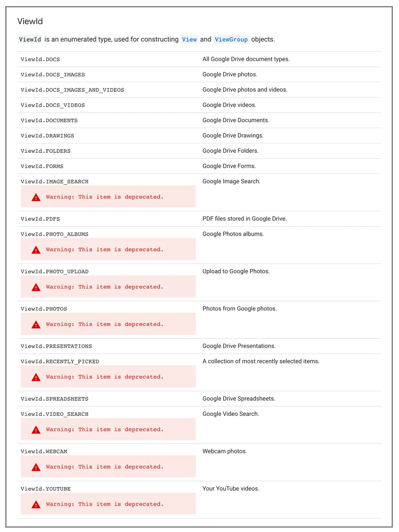
Task: Click warning icon under ViewId.RECENTLY_PICKED
Action: [x=36, y=377]
